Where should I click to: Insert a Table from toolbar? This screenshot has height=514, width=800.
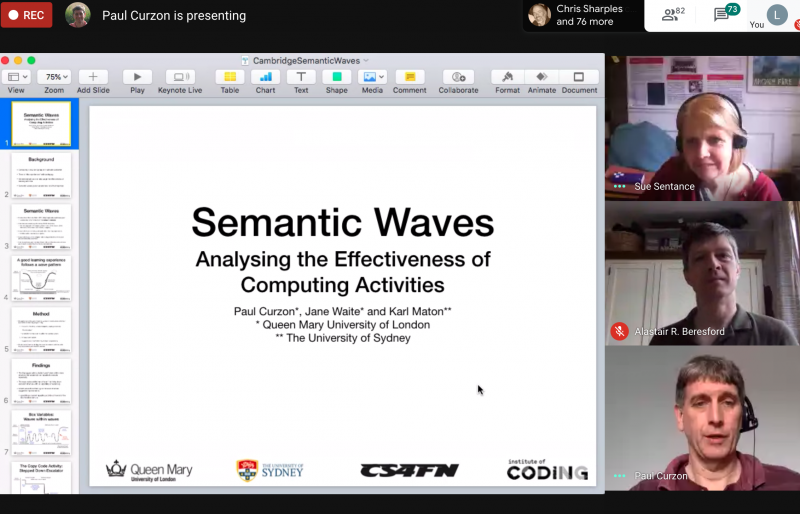230,77
